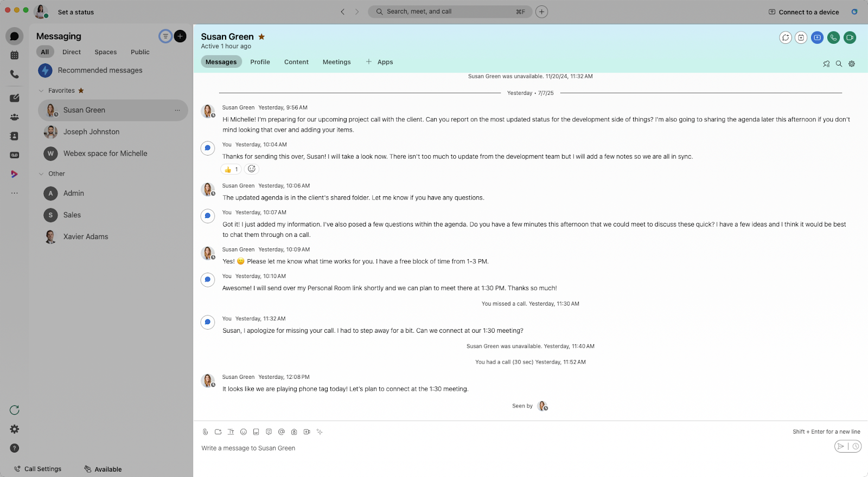Image resolution: width=868 pixels, height=477 pixels.
Task: Click Set a status
Action: pyautogui.click(x=76, y=12)
